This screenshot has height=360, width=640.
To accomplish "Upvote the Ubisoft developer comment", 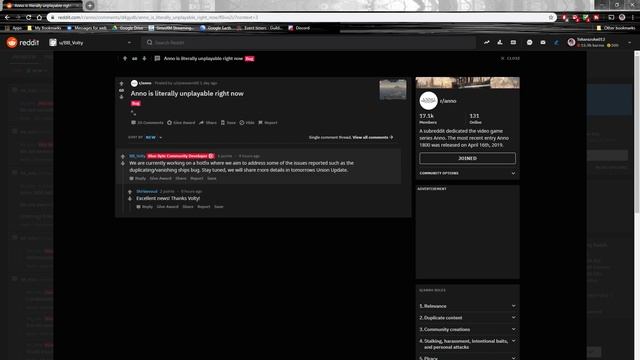I will (123, 156).
